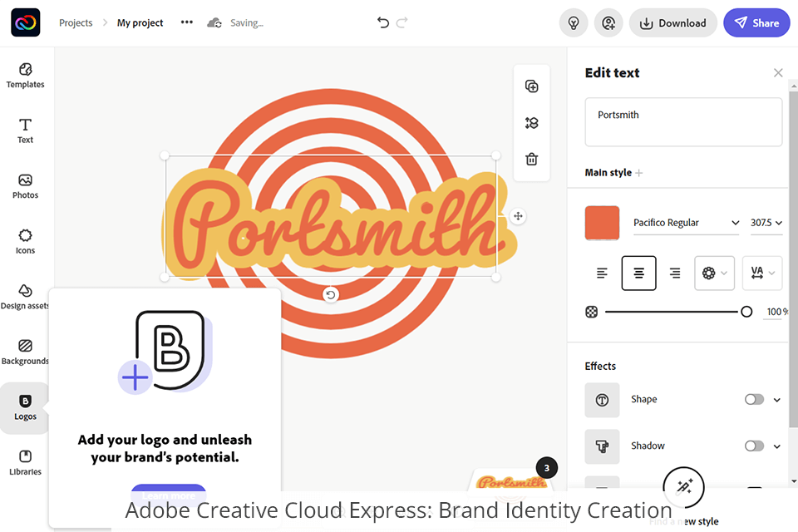This screenshot has width=798, height=532.
Task: Click the My project breadcrumb title
Action: pyautogui.click(x=140, y=23)
